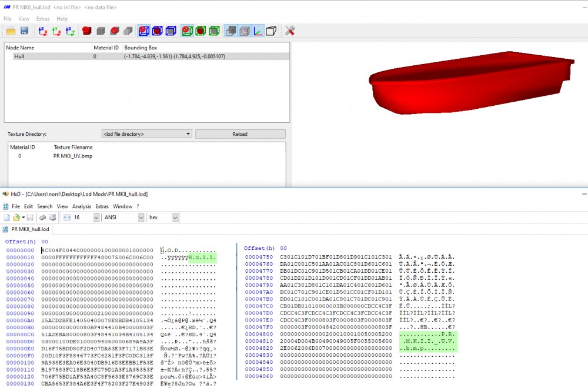This screenshot has width=588, height=388.
Task: Toggle the blue box with red cube icon
Action: pos(158,31)
